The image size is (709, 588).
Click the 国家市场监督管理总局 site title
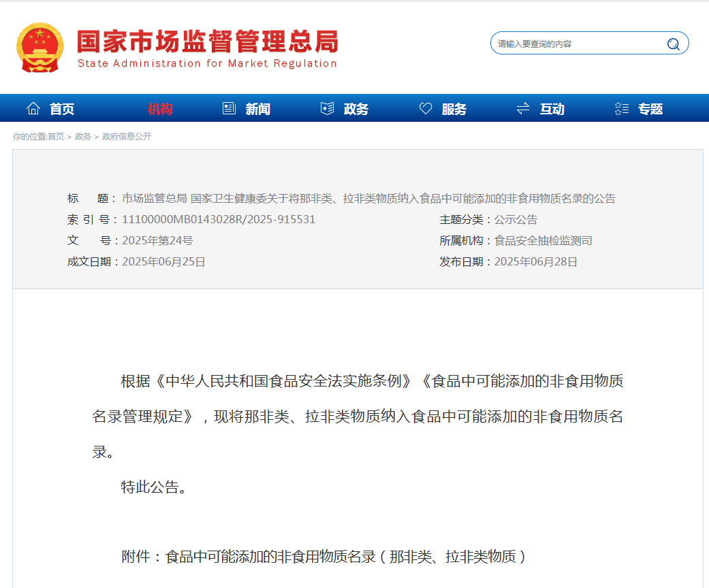(207, 42)
